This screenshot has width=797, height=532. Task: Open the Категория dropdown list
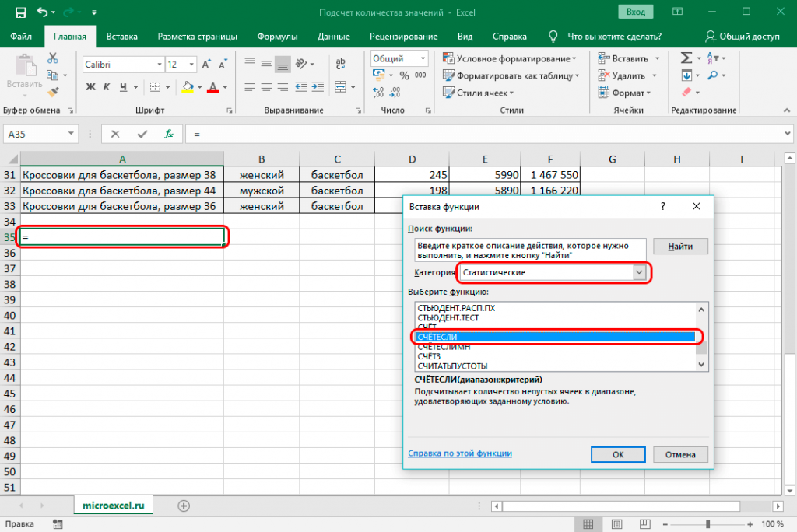pos(639,272)
